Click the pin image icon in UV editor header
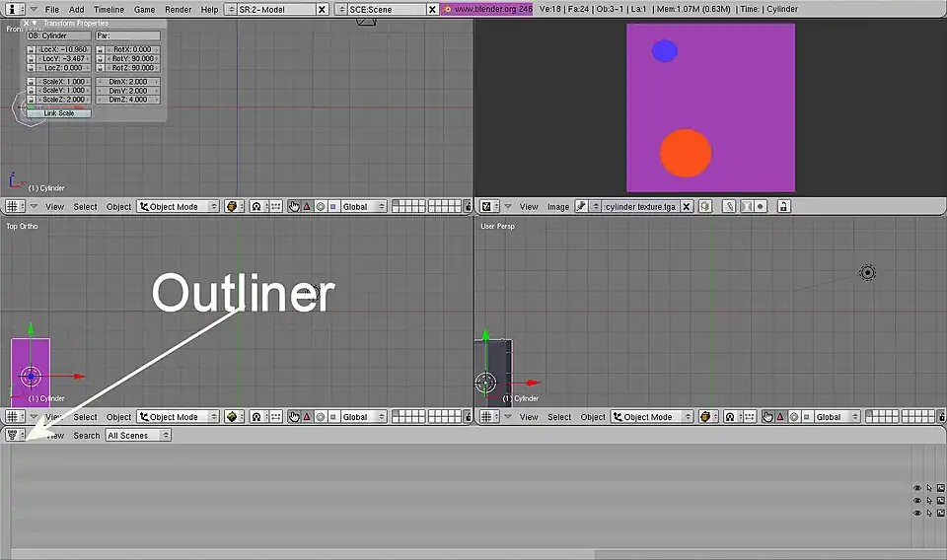This screenshot has height=560, width=947. (581, 207)
